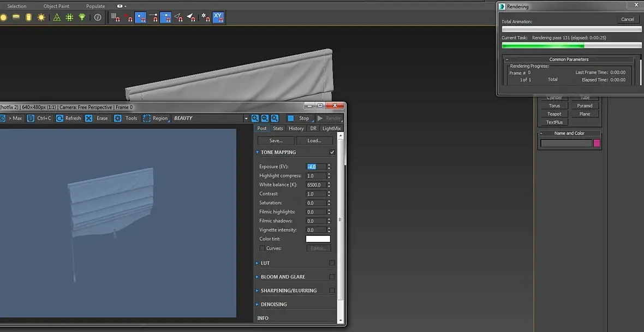Toggle the vertex snap blue icon
Screen dimensions: 644x332
[x=140, y=17]
